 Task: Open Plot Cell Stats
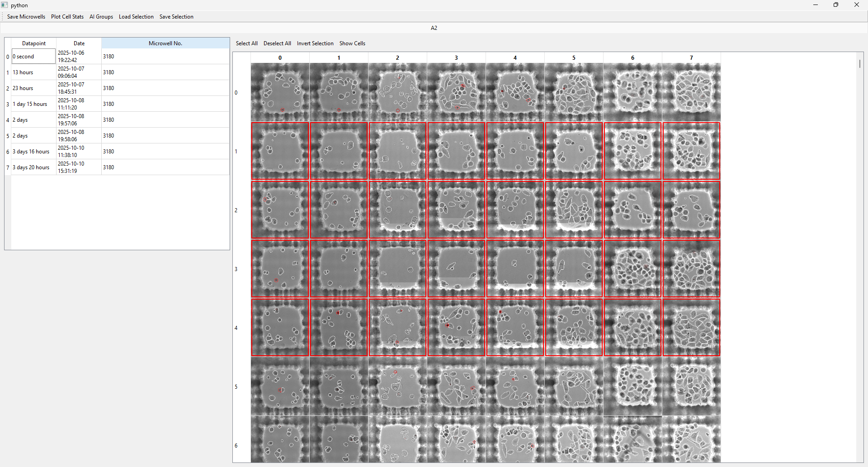(67, 17)
